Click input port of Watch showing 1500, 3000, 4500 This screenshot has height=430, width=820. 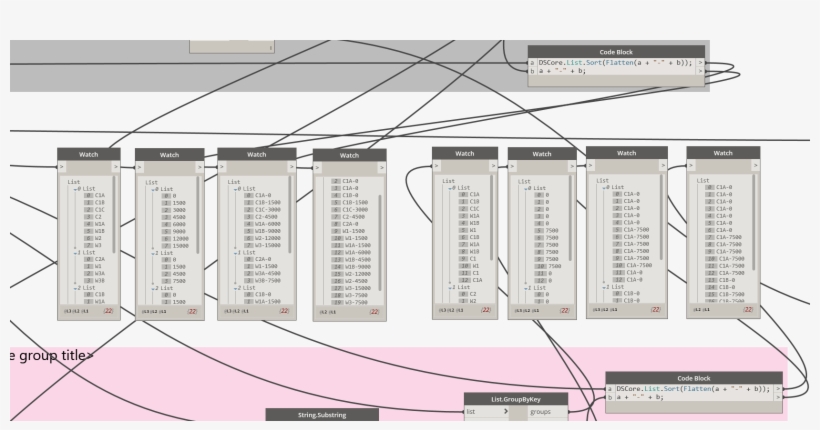point(140,167)
